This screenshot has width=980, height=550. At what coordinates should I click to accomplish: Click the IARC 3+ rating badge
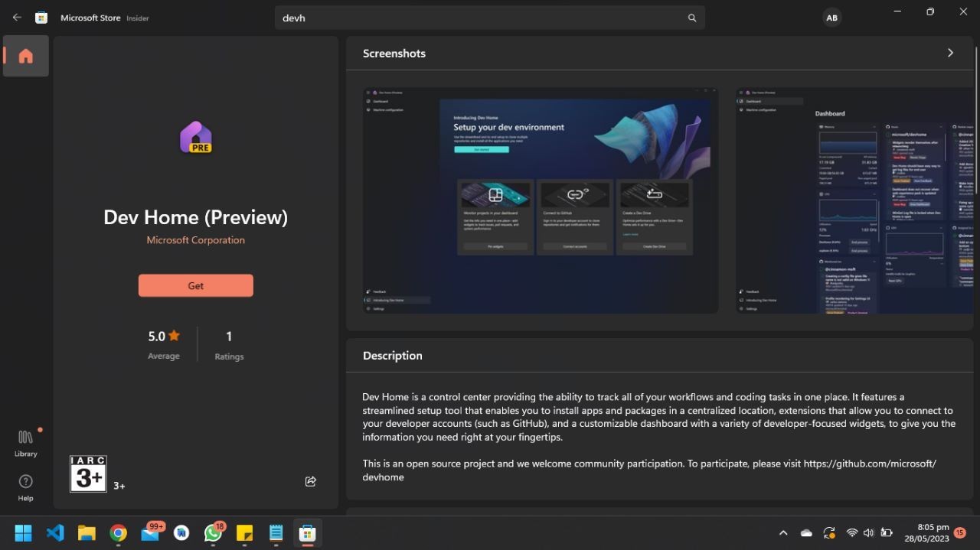pyautogui.click(x=88, y=474)
